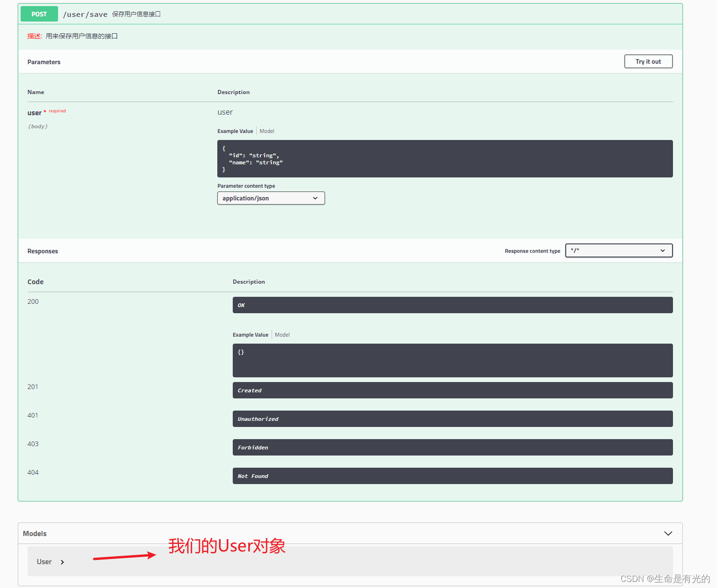The image size is (717, 588).
Task: Click the Description header in the Responses table
Action: pos(249,282)
